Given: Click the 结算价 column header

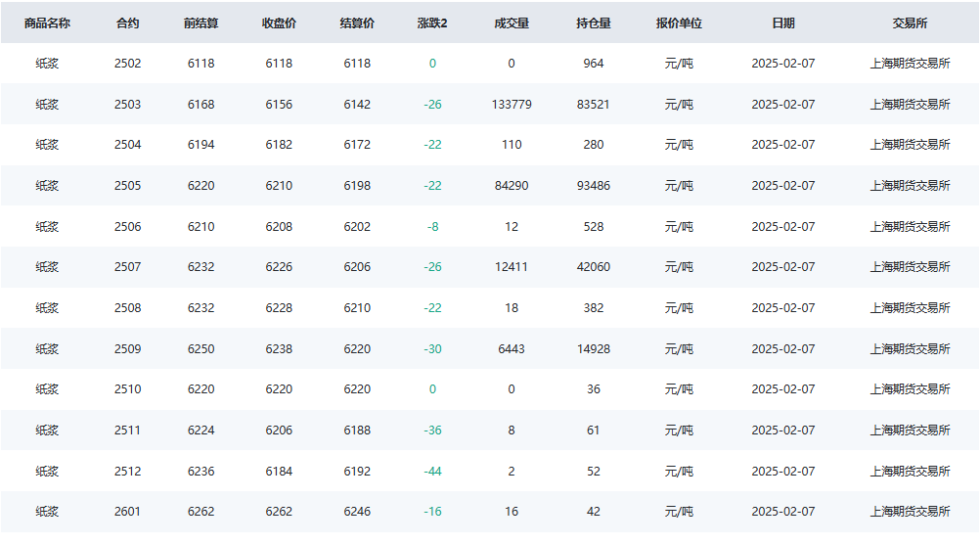Looking at the screenshot, I should tap(357, 23).
